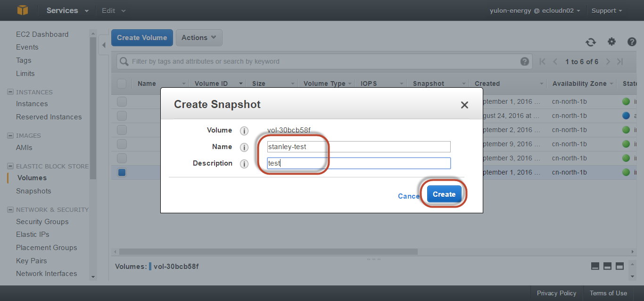Open the Actions dropdown
This screenshot has height=301, width=644.
tap(198, 38)
